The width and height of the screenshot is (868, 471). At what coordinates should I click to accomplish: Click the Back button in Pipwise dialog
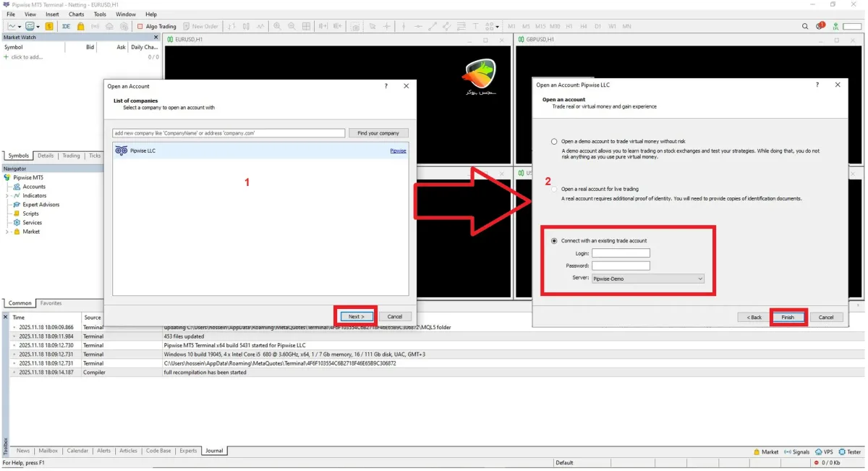[754, 317]
